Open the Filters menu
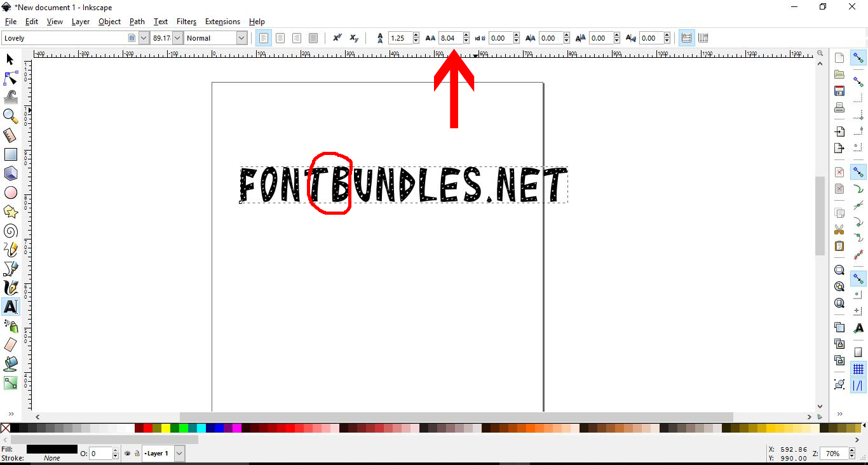 tap(187, 22)
